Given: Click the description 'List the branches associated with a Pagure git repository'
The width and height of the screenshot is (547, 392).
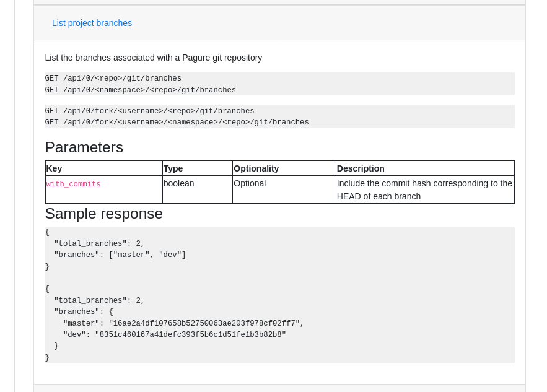Looking at the screenshot, I should click(154, 58).
